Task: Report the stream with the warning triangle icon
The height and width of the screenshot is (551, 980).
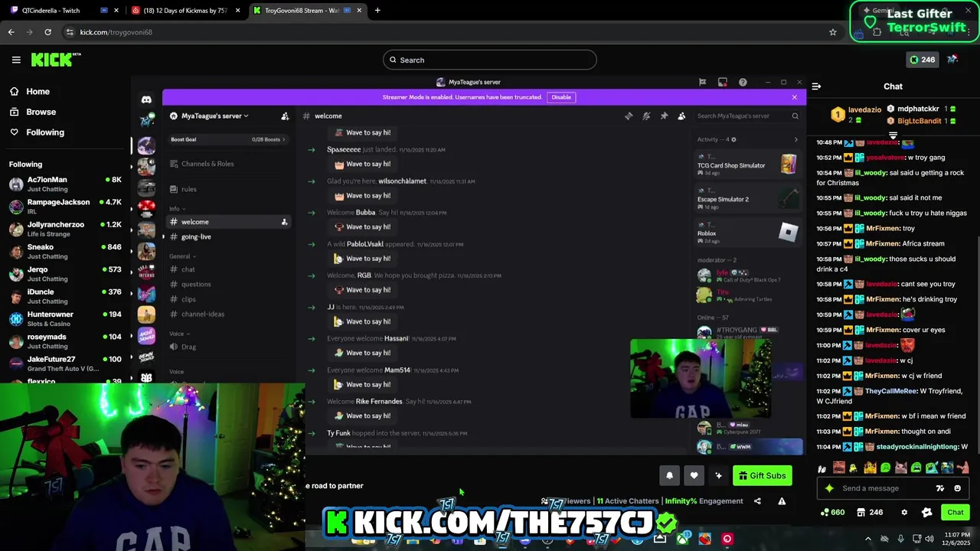Action: tap(782, 501)
